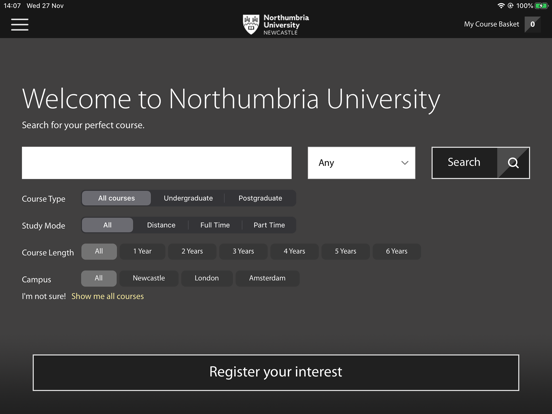Choose Amsterdam campus

click(x=267, y=278)
